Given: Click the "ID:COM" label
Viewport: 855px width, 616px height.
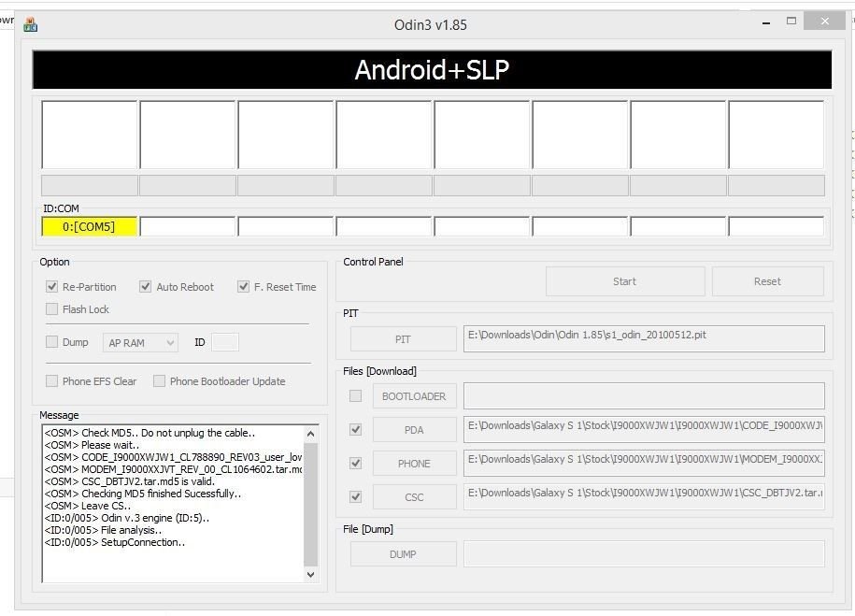Looking at the screenshot, I should pyautogui.click(x=61, y=208).
